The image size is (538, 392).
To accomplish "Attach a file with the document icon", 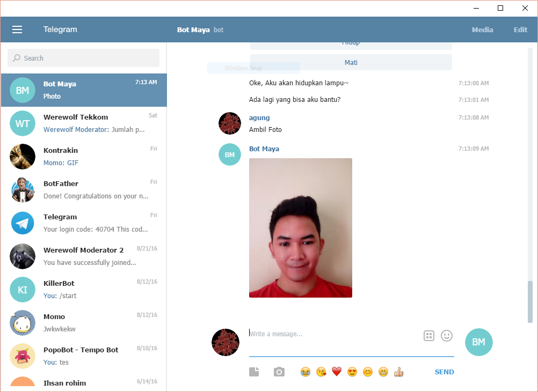I will pos(254,372).
